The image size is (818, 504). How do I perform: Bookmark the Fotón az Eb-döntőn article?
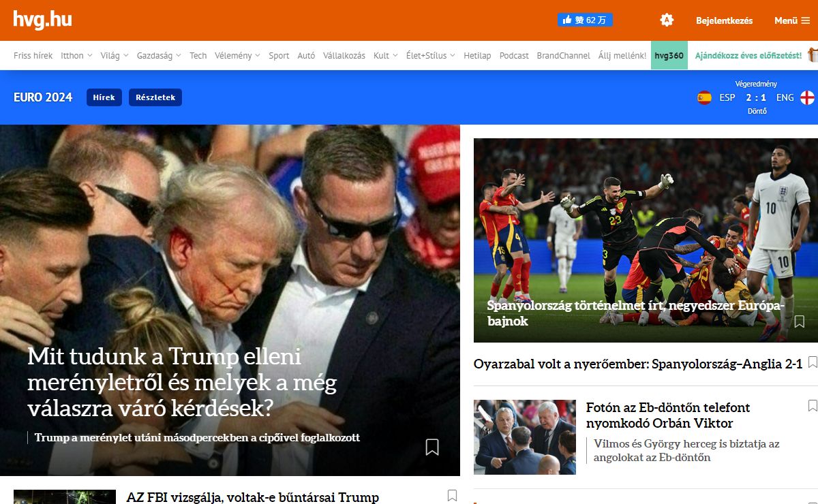point(813,406)
